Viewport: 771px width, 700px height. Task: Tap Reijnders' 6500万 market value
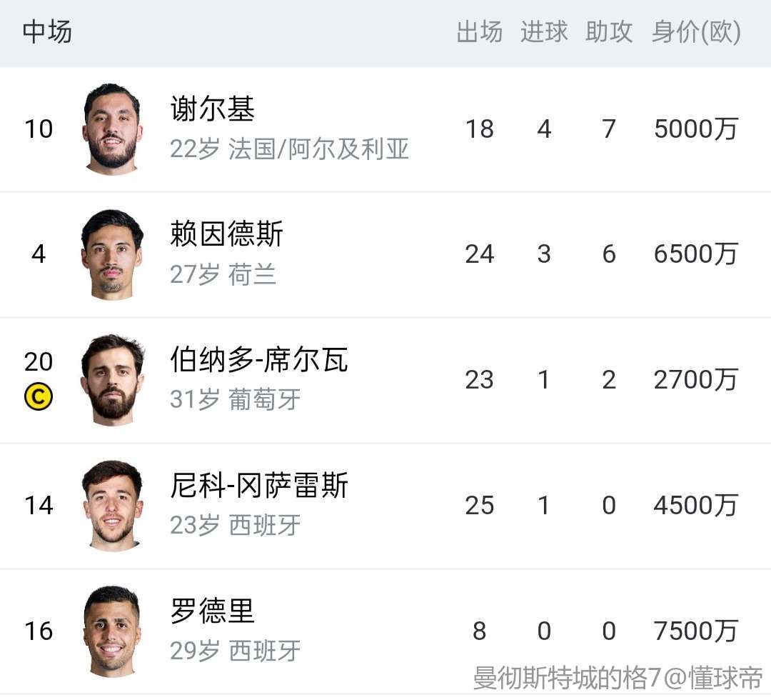(695, 254)
